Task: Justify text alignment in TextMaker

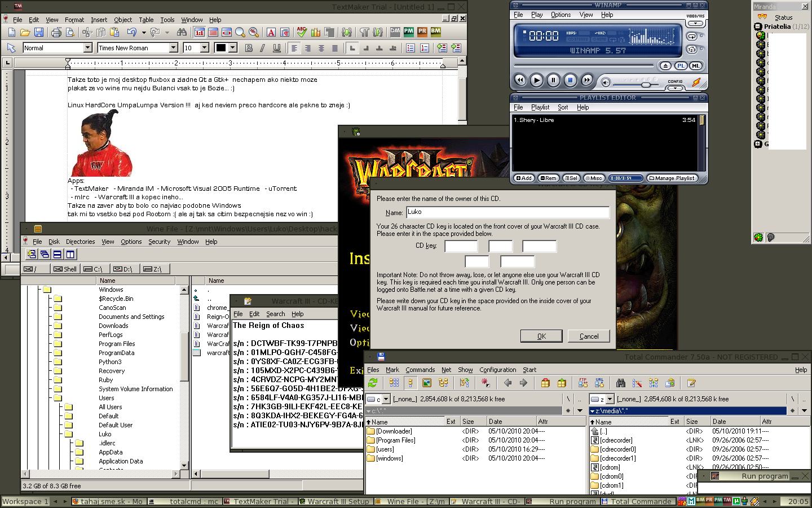Action: [335, 48]
